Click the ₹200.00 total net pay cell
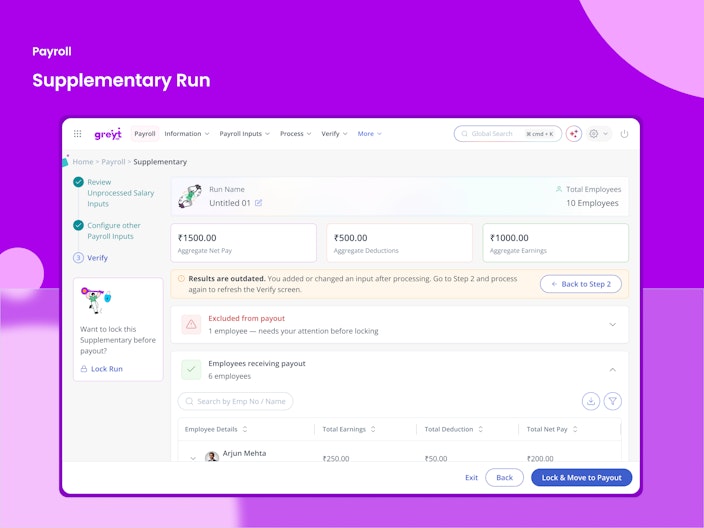This screenshot has height=528, width=704. 540,458
